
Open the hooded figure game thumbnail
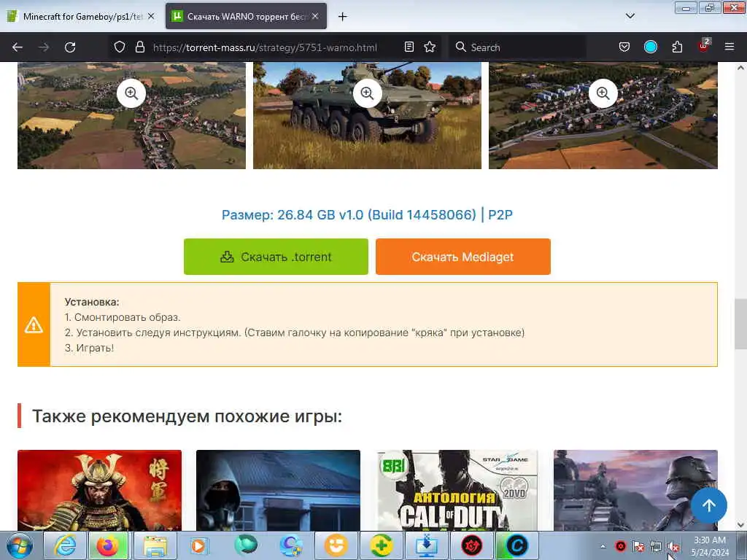(278, 491)
